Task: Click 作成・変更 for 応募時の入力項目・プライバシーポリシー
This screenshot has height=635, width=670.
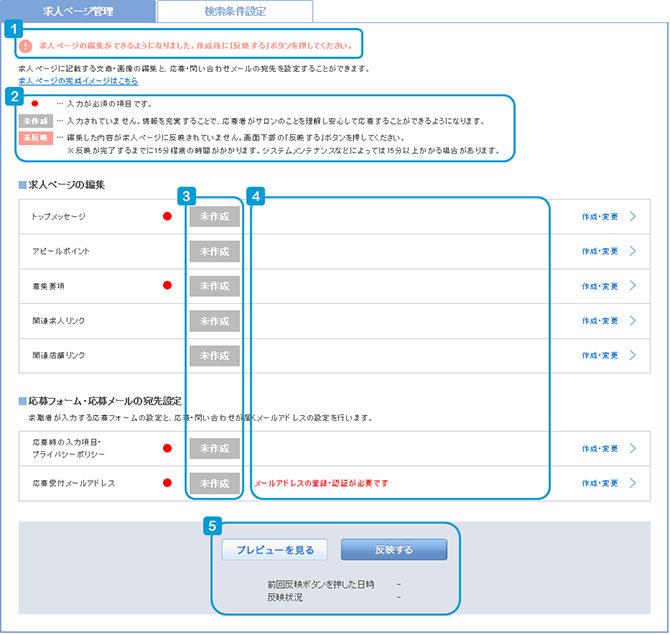Action: click(600, 449)
